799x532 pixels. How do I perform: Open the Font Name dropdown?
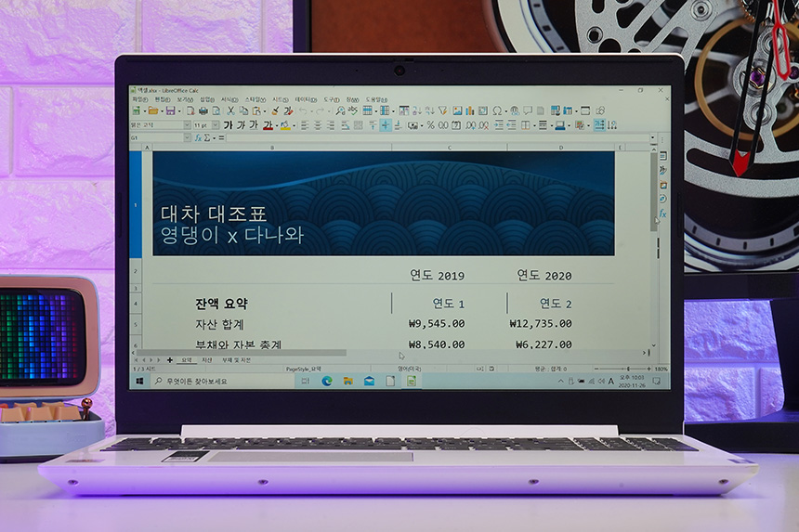[x=187, y=124]
